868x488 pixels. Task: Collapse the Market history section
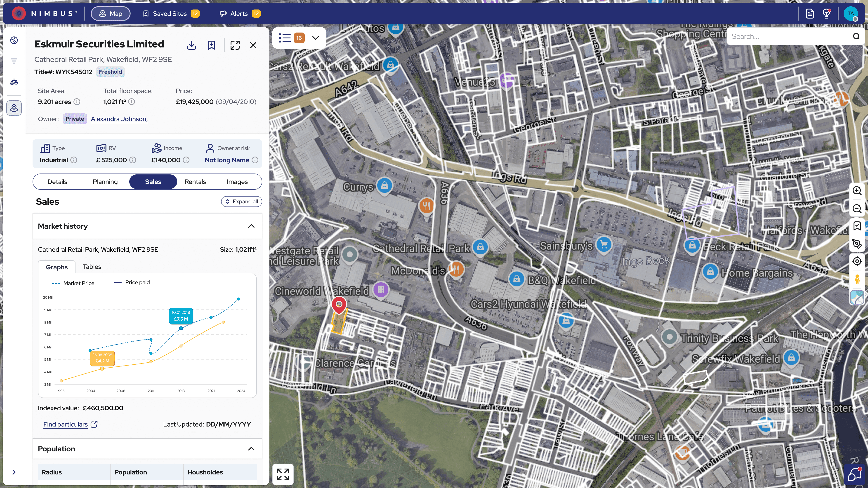click(x=251, y=226)
